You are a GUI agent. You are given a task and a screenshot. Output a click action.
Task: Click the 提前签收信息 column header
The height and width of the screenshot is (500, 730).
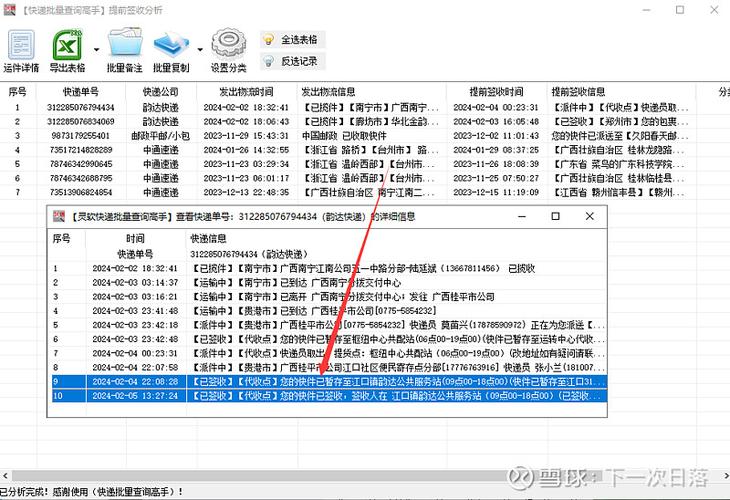click(x=621, y=92)
